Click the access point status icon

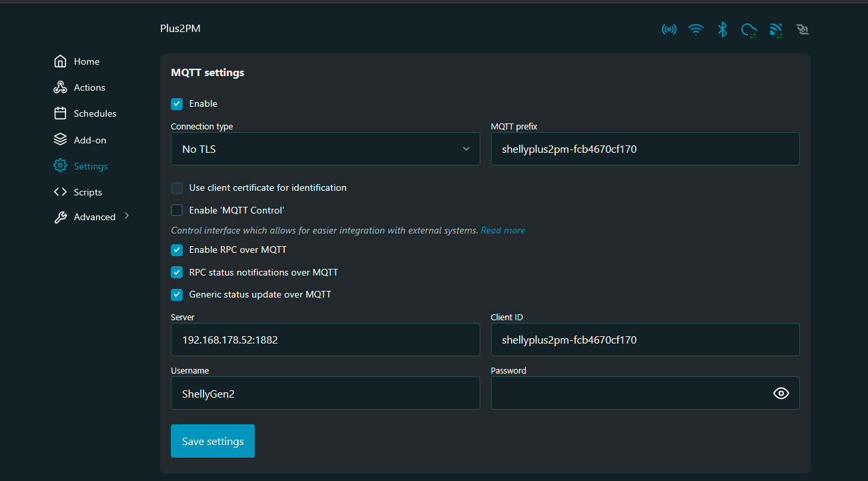[x=669, y=29]
